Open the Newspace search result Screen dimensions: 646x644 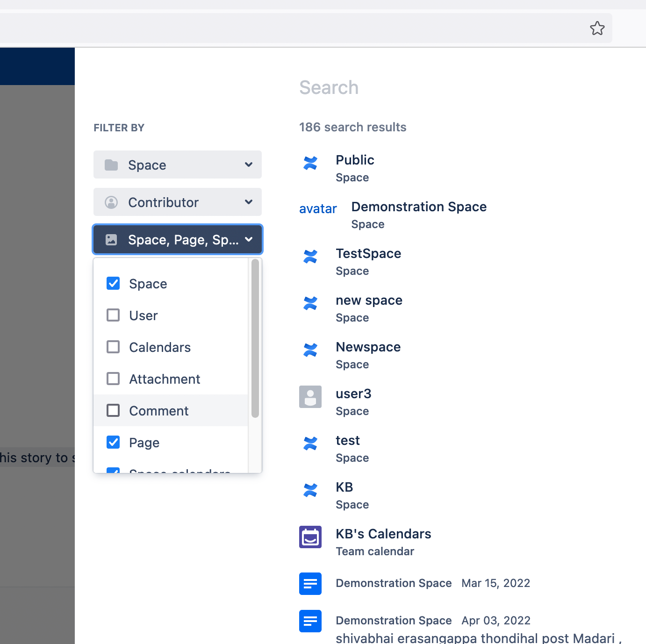click(x=368, y=347)
